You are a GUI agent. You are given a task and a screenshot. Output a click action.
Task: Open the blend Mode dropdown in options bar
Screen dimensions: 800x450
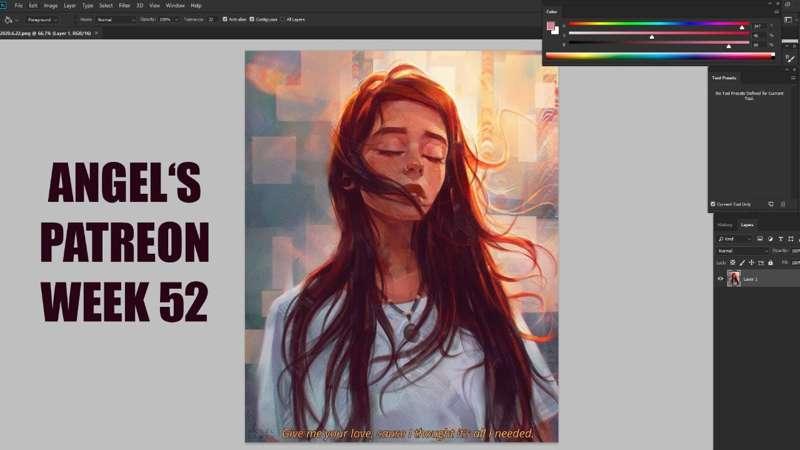tap(116, 20)
